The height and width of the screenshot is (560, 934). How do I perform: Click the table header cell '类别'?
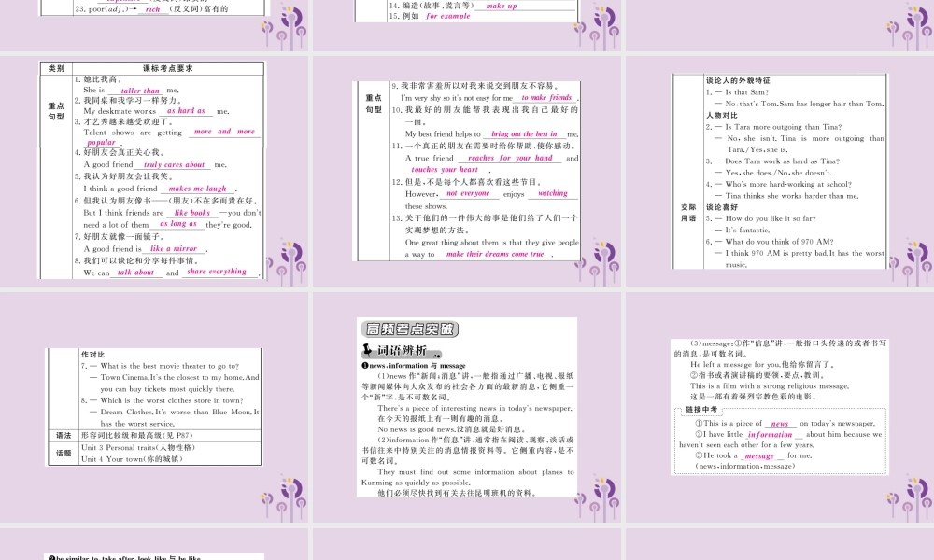click(x=56, y=68)
